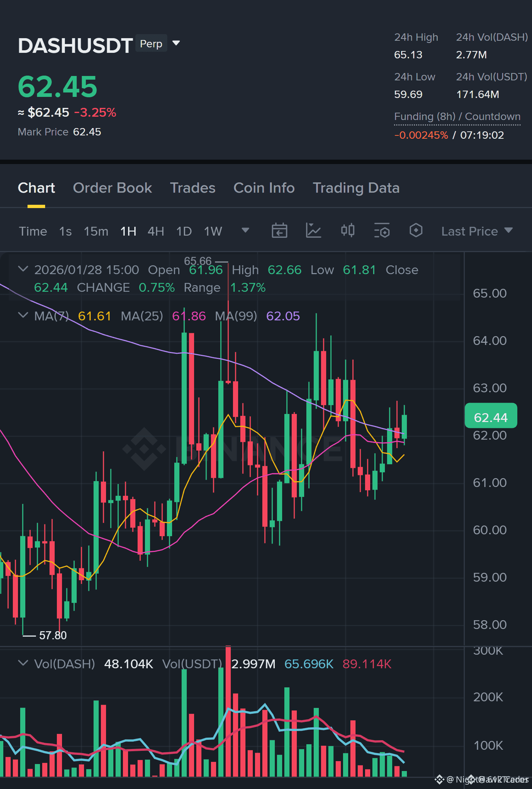Tap the 62.44 current price tag
This screenshot has width=532, height=789.
point(491,416)
